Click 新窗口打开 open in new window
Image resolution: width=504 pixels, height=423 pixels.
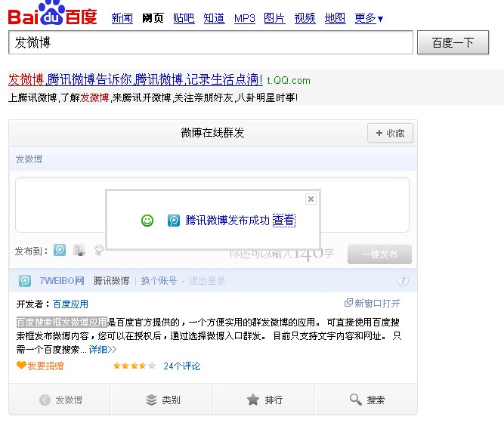click(x=373, y=303)
